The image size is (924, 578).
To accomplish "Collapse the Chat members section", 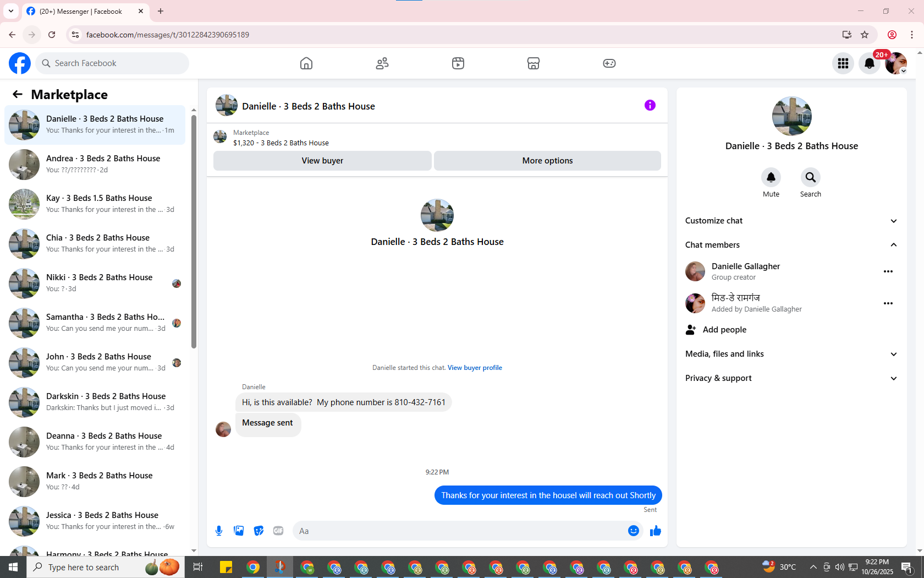I will [791, 245].
